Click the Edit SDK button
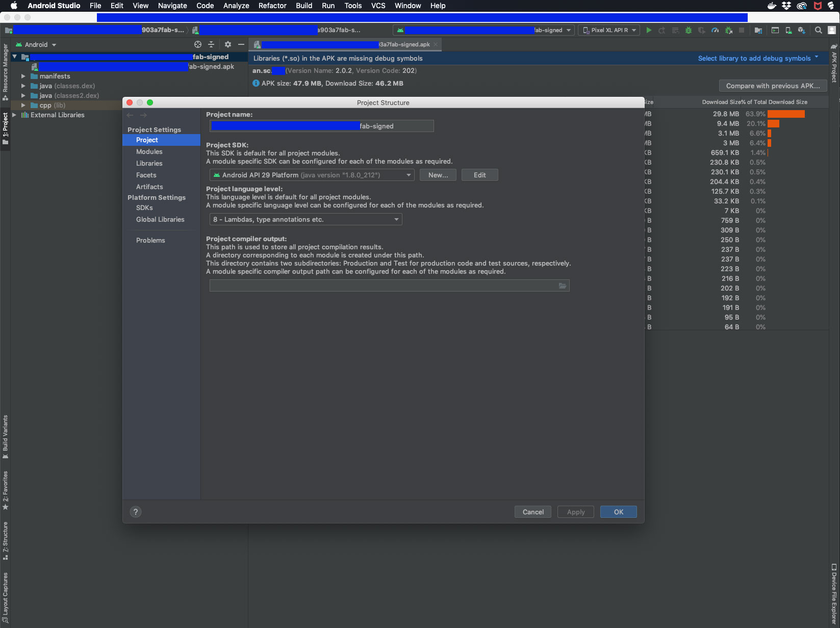Viewport: 840px width, 628px height. (x=480, y=175)
